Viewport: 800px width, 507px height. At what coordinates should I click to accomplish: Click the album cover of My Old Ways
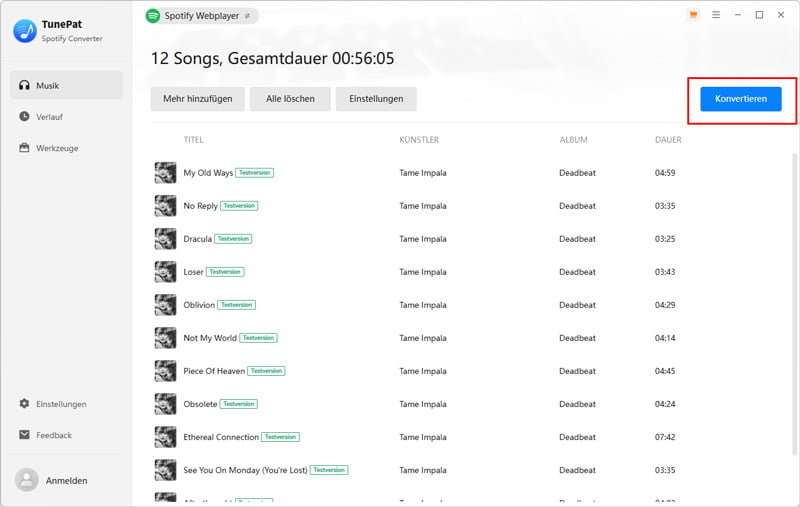165,172
